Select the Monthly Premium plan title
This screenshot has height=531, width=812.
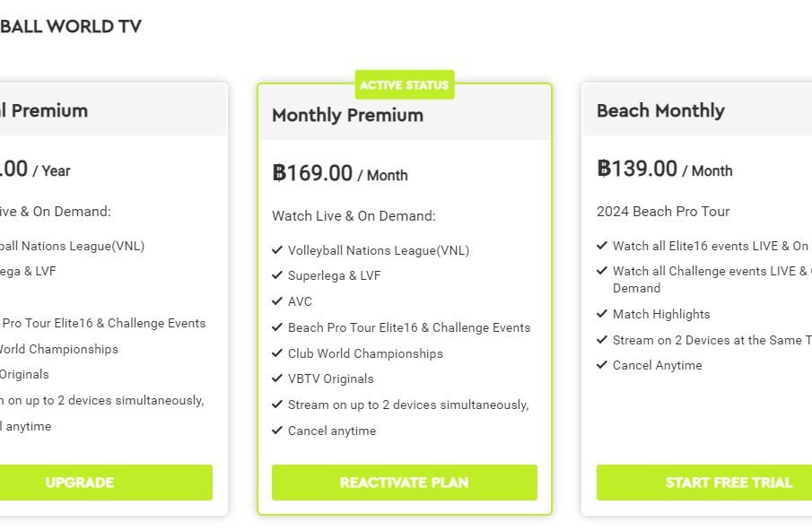click(x=347, y=115)
